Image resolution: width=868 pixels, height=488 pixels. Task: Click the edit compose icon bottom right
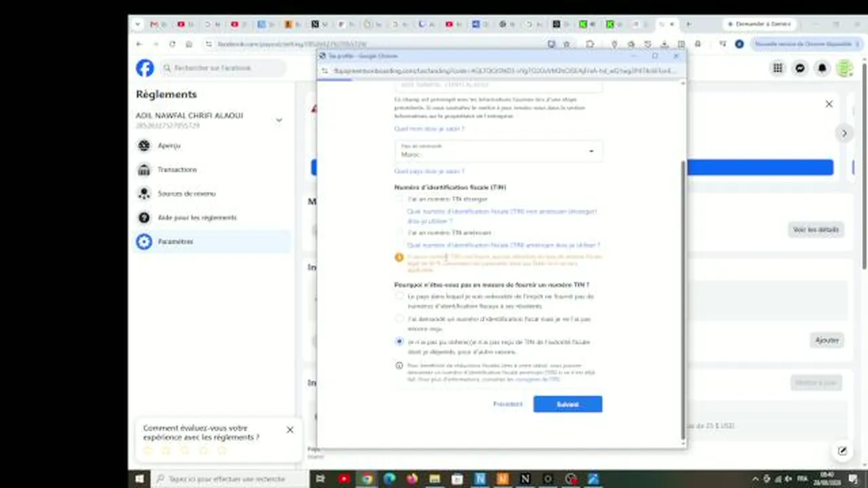tap(842, 451)
